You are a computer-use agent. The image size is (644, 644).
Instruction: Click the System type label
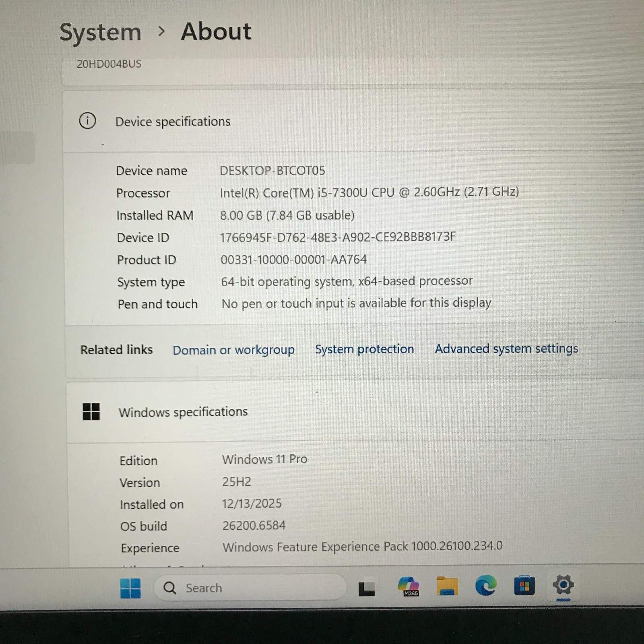[151, 282]
